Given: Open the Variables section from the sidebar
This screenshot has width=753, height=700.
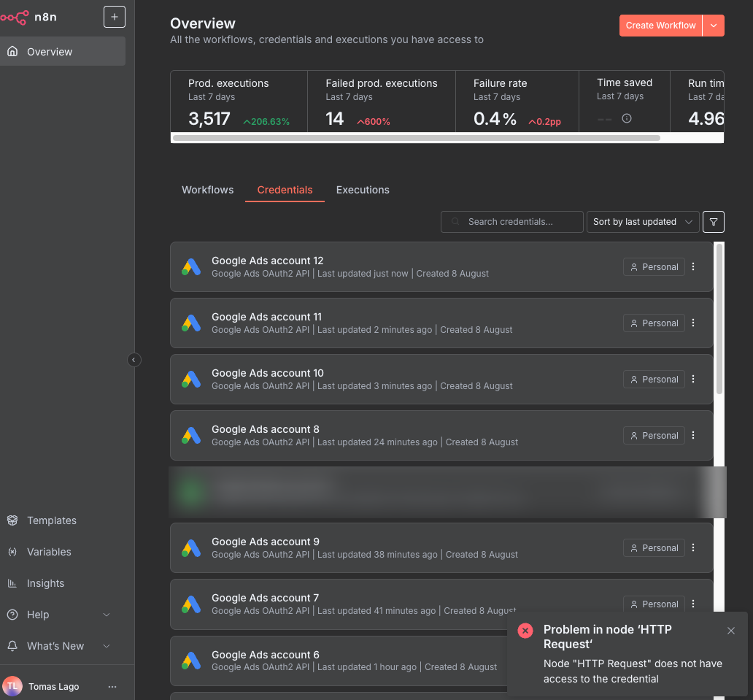Looking at the screenshot, I should pos(49,552).
